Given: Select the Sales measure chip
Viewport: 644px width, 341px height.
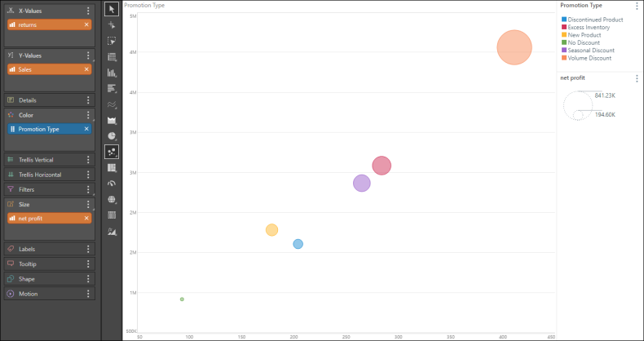Looking at the screenshot, I should pyautogui.click(x=49, y=69).
